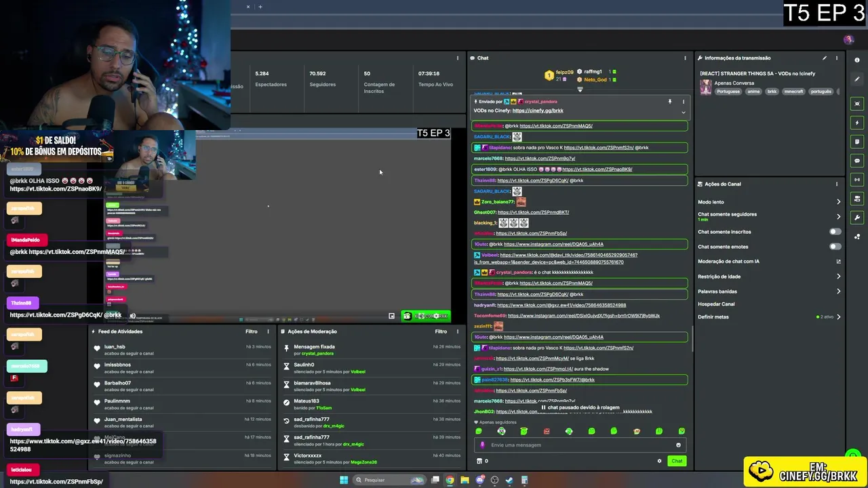Click the picture-in-picture icon on stream preview
This screenshot has width=868, height=488.
click(x=391, y=316)
